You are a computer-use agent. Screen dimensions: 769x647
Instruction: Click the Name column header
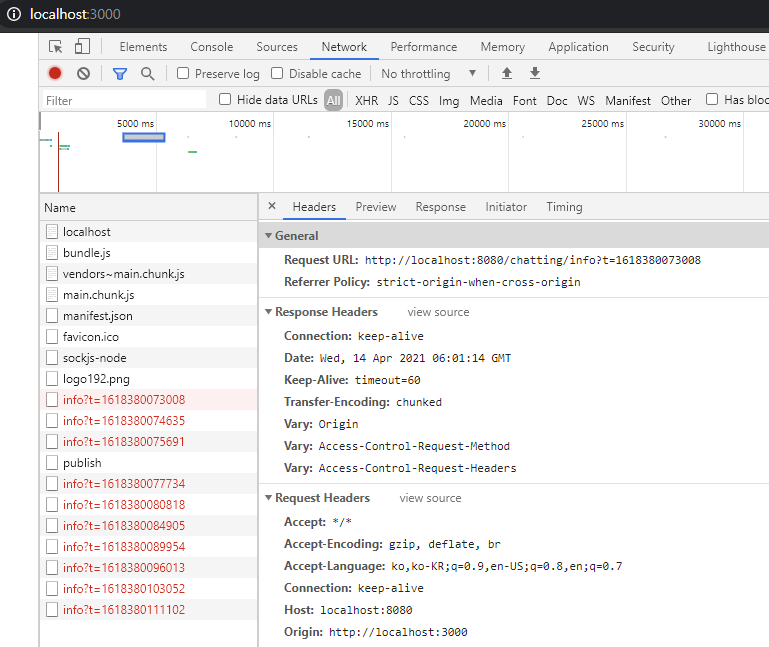(x=148, y=207)
